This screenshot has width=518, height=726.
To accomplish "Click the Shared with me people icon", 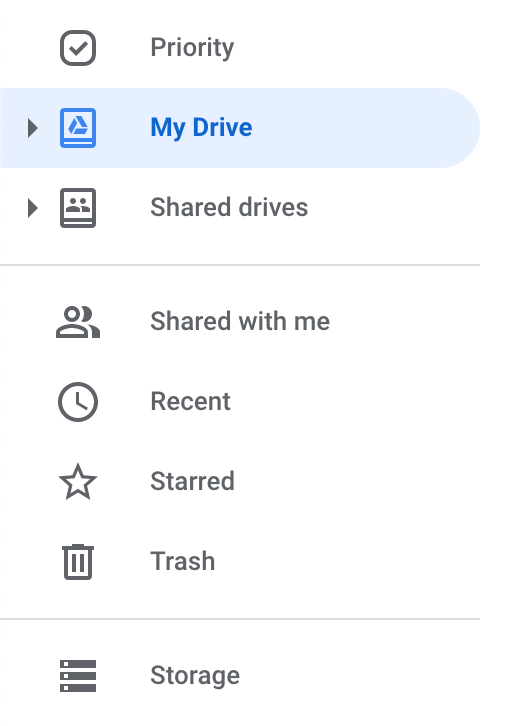I will (78, 322).
